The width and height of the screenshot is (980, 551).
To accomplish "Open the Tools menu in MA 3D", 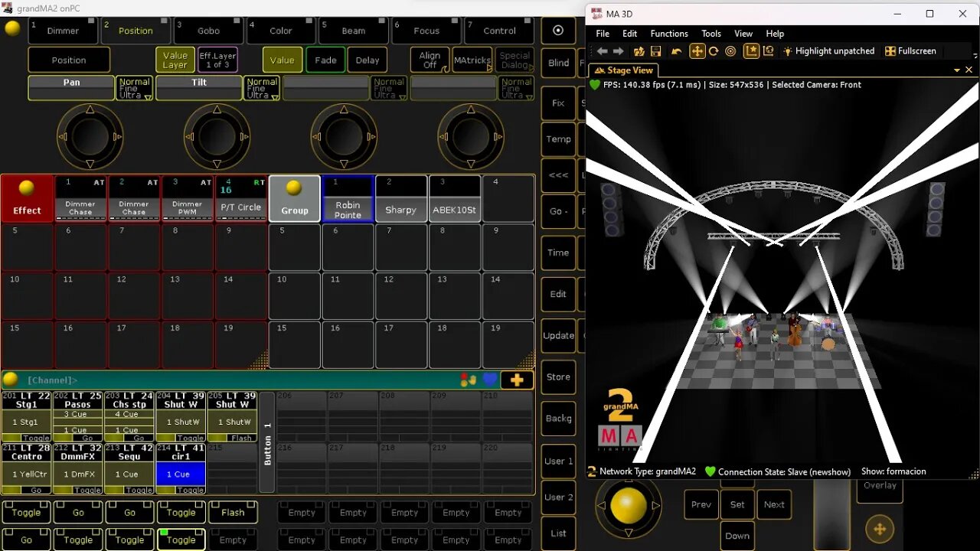I will (711, 34).
